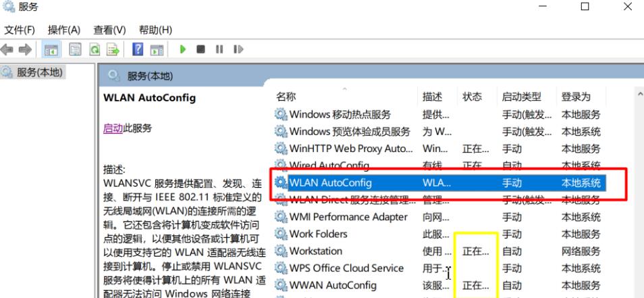This screenshot has height=298, width=644.
Task: Click the Export List toolbar icon
Action: [x=113, y=49]
